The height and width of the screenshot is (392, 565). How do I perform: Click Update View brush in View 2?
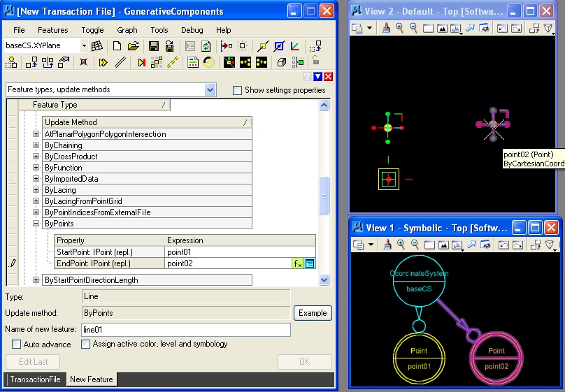click(386, 28)
